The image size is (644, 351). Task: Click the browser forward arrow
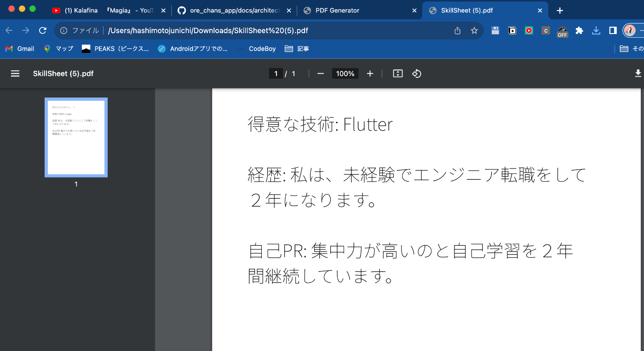[26, 30]
